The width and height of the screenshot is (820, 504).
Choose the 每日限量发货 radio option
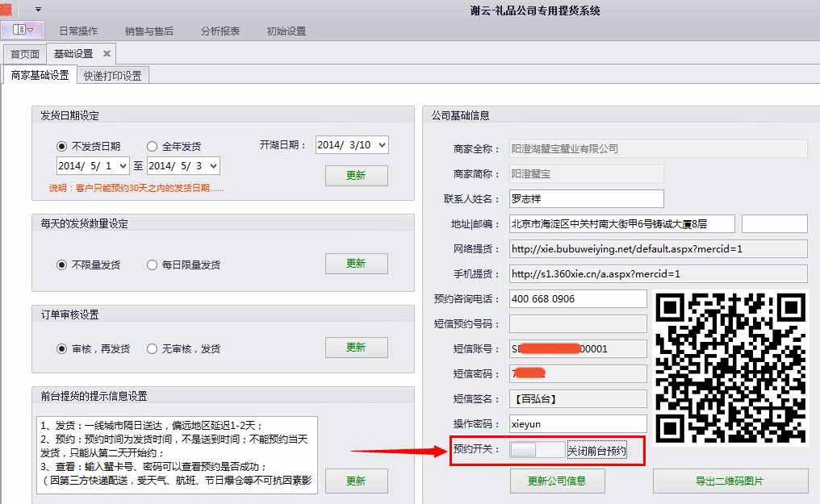pos(152,264)
